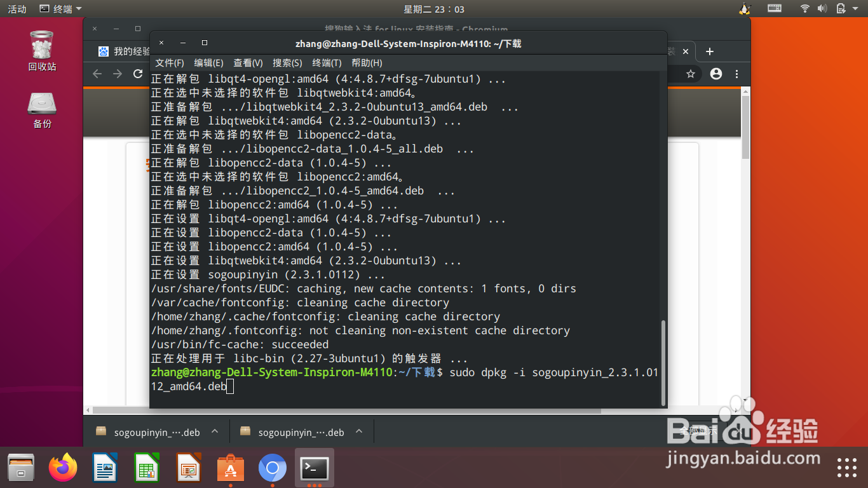Screen dimensions: 868x488
Task: Open Chromium's three-dot menu
Action: click(x=735, y=74)
